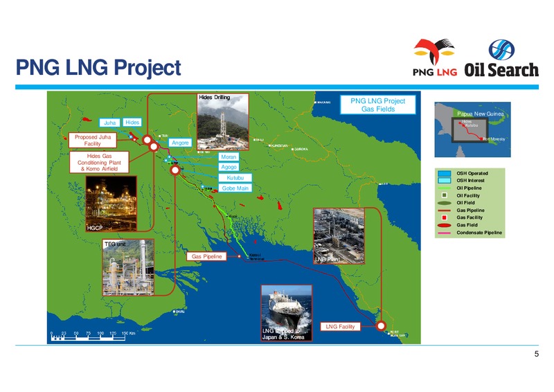Select the Moran field label
554x392 pixels.
coord(229,157)
